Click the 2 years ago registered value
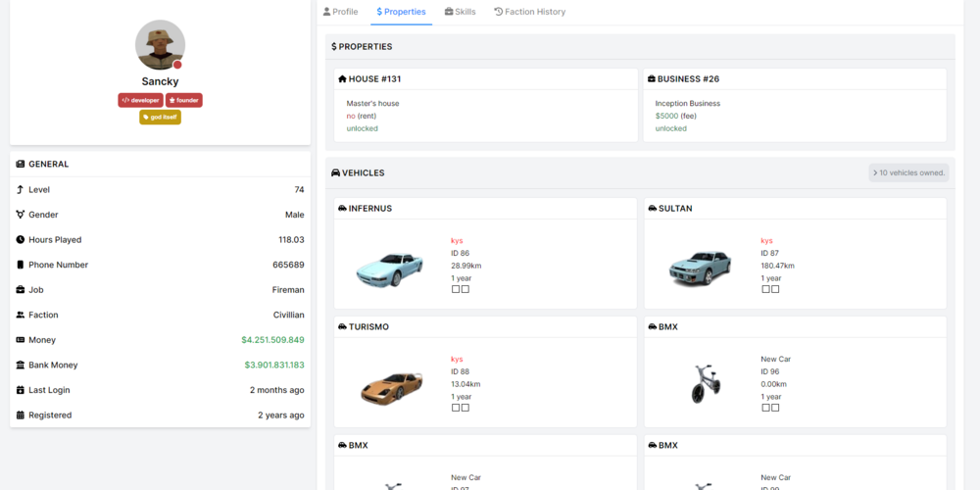Image resolution: width=980 pixels, height=490 pixels. click(281, 415)
